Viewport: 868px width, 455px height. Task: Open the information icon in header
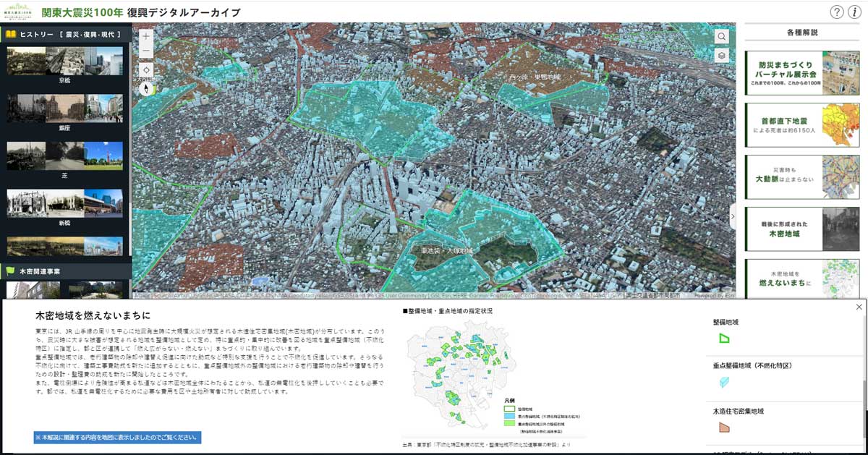tap(854, 12)
